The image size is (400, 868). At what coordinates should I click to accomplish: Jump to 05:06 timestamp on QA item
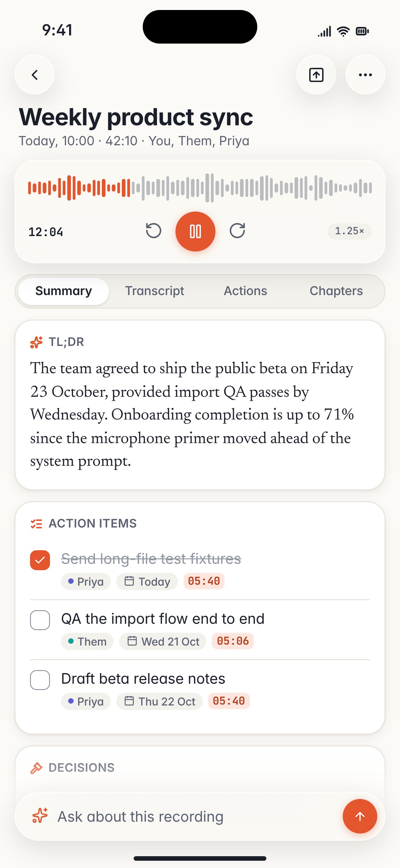tap(233, 641)
